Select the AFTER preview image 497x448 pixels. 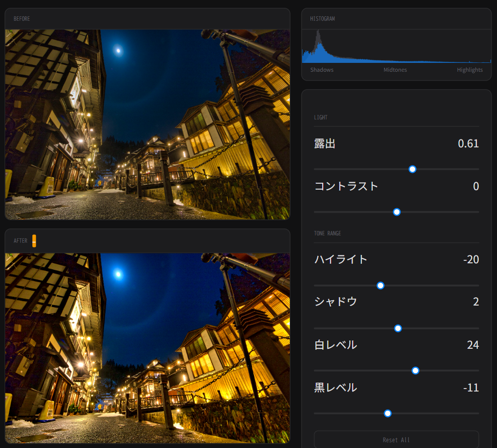click(147, 348)
